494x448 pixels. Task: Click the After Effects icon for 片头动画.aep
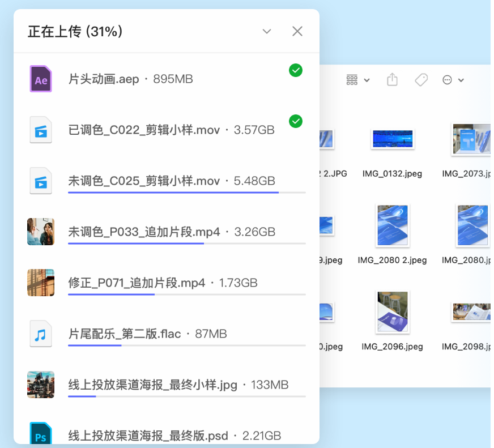point(41,79)
